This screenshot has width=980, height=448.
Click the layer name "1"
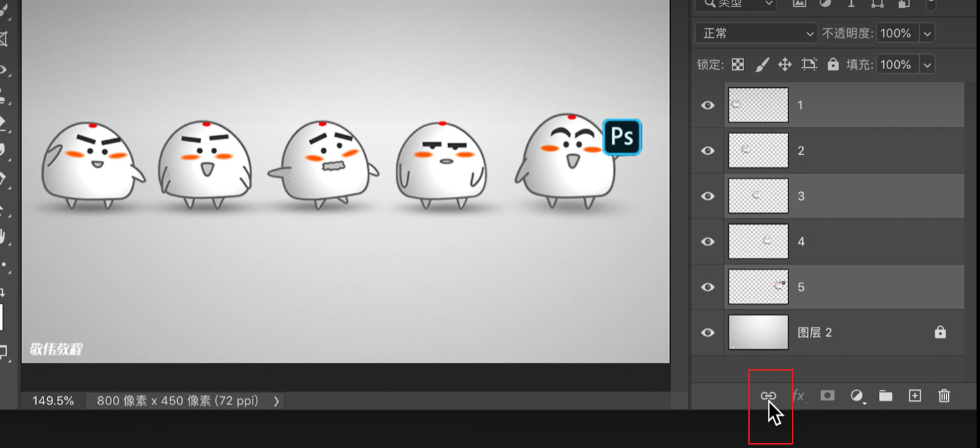pyautogui.click(x=800, y=105)
